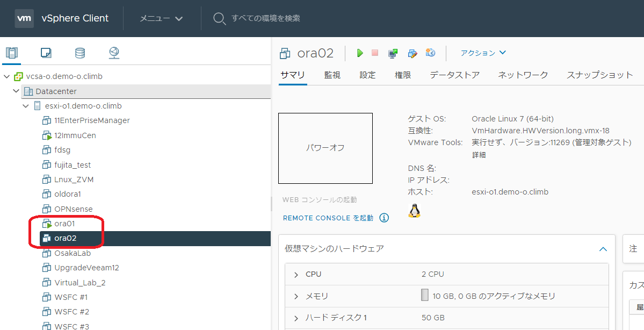This screenshot has width=644, height=330.
Task: Collapse the 仮想マシンのハードウェア panel
Action: click(603, 249)
